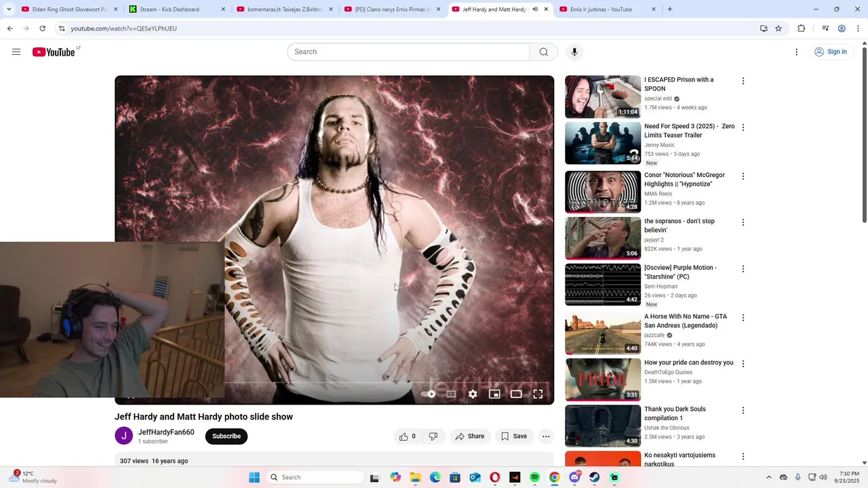
Task: Start voice search with the microphone
Action: coord(574,52)
